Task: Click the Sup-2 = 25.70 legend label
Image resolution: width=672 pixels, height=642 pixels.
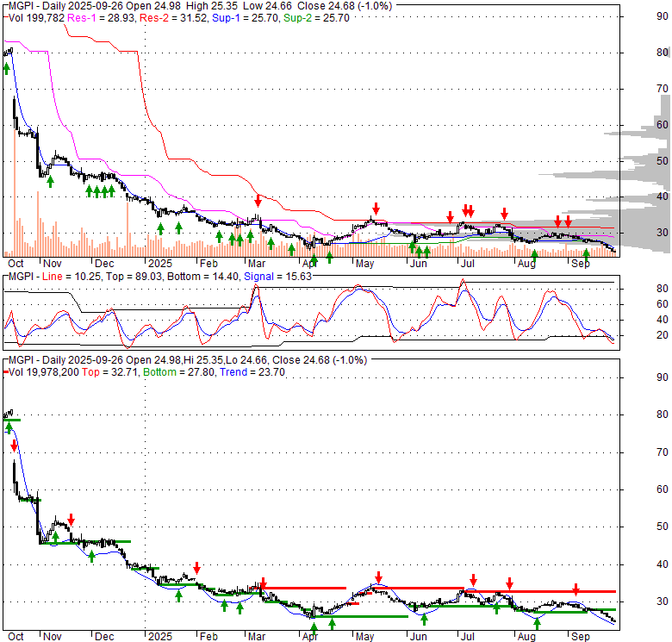Action: [316, 18]
